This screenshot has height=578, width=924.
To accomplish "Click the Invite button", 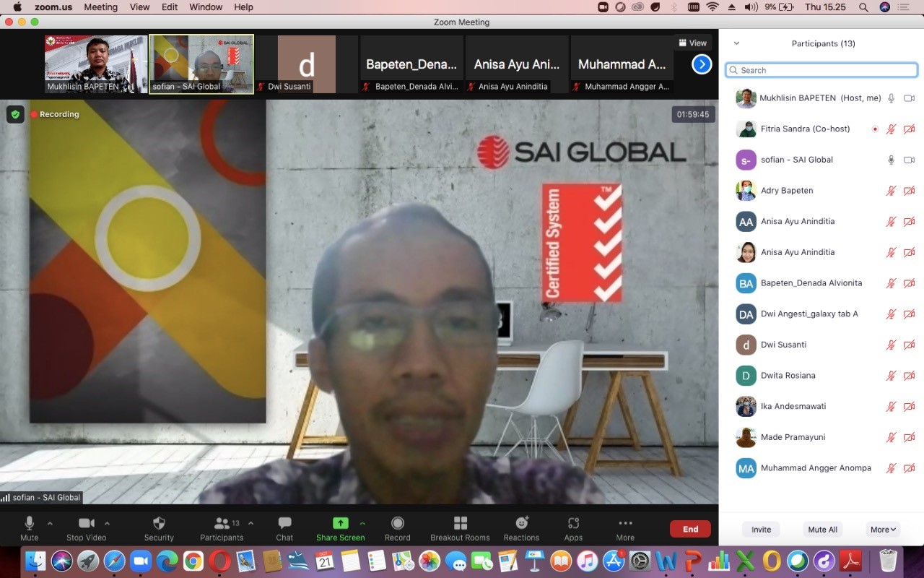I will click(761, 530).
